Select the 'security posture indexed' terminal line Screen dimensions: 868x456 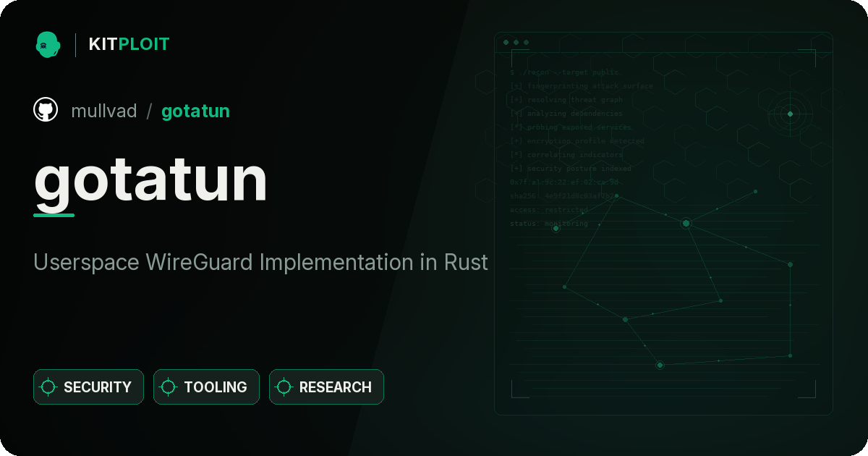click(571, 169)
